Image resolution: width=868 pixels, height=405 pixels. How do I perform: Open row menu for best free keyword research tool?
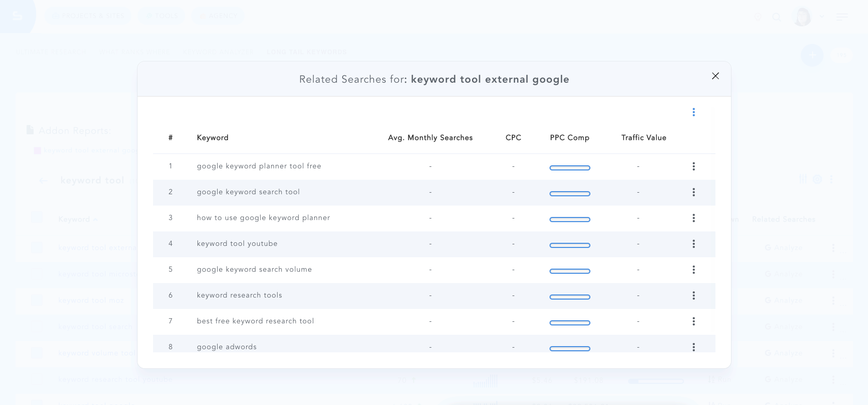(x=694, y=321)
